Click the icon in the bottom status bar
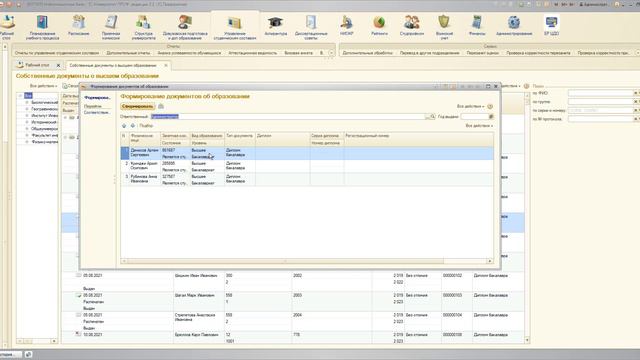640x360 pixels. 28,354
